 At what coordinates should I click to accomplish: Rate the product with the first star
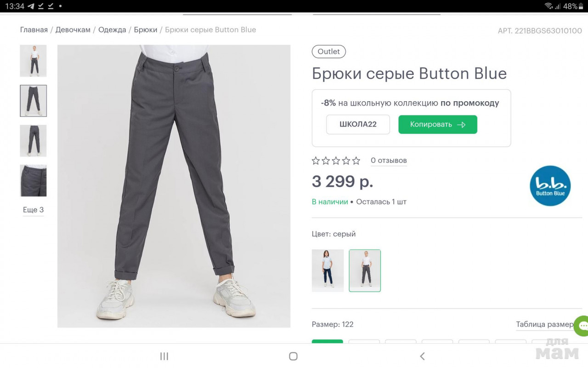316,161
